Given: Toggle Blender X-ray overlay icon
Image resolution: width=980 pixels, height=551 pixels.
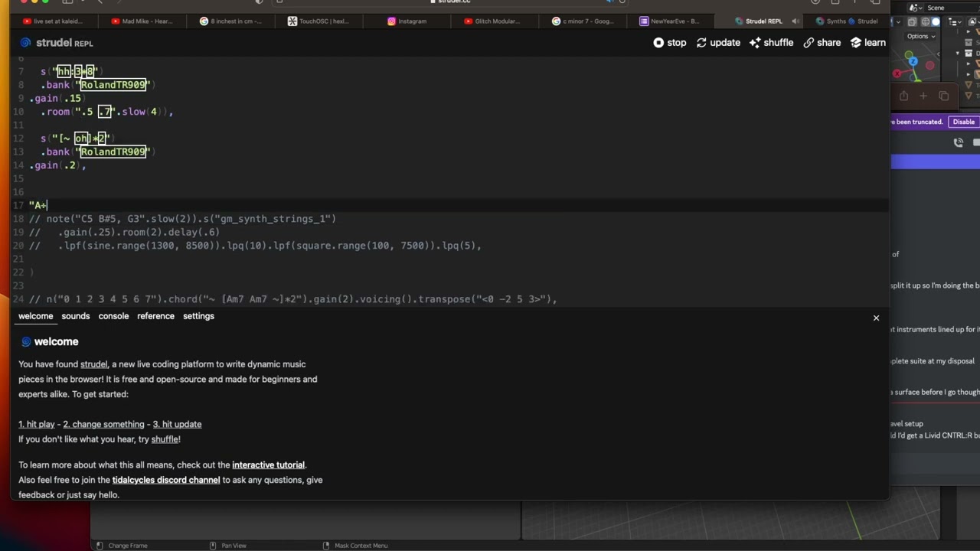Looking at the screenshot, I should pyautogui.click(x=912, y=21).
